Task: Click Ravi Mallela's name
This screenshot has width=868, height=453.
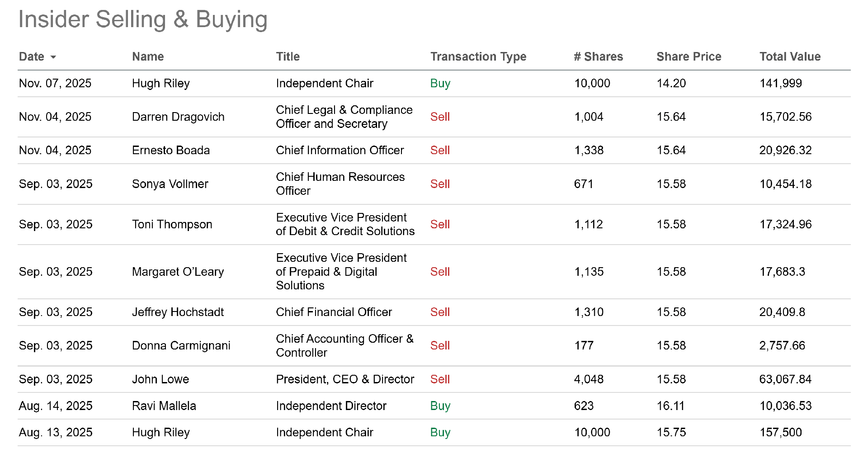Action: [x=164, y=406]
